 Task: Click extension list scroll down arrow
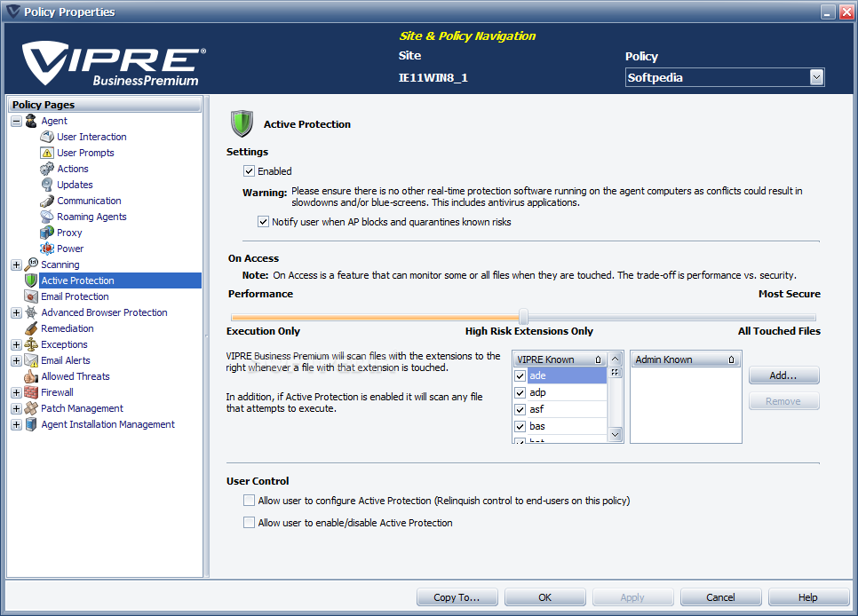[616, 434]
